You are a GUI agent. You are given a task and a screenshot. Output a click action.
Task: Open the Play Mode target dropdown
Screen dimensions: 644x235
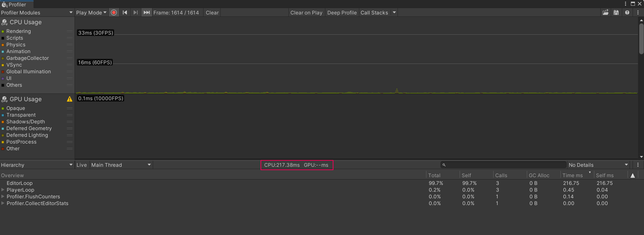coord(91,12)
